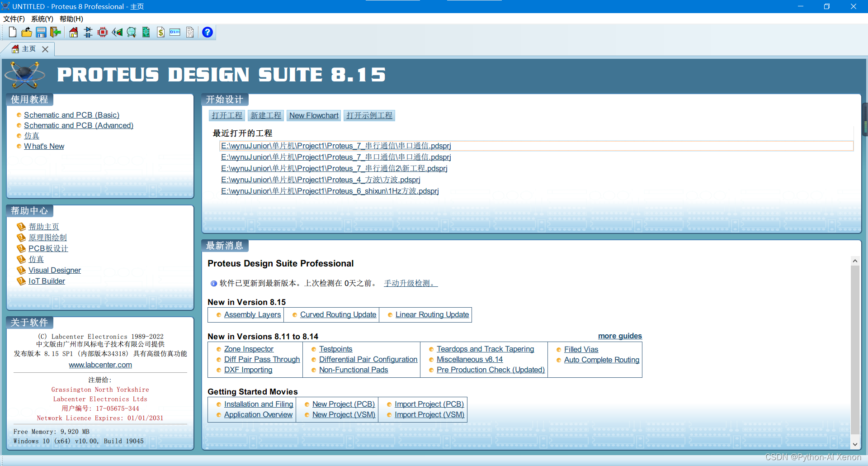Click the Open Project folder icon

27,32
